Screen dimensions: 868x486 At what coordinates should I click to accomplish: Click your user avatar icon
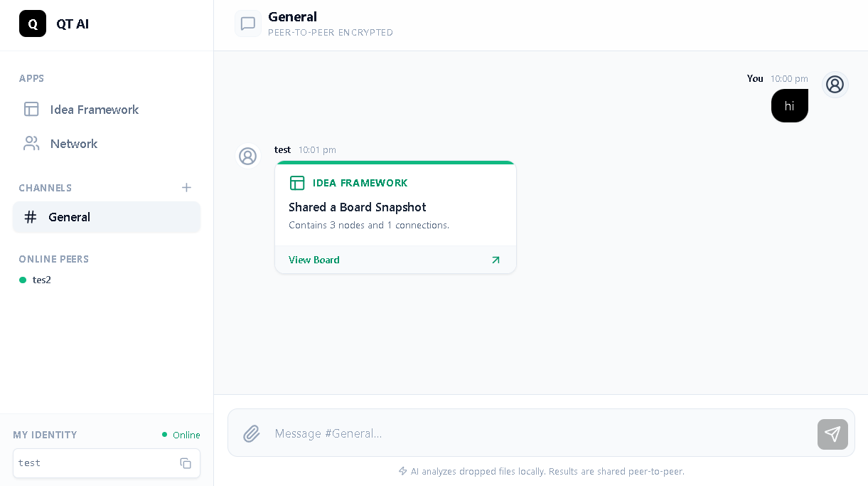[835, 85]
